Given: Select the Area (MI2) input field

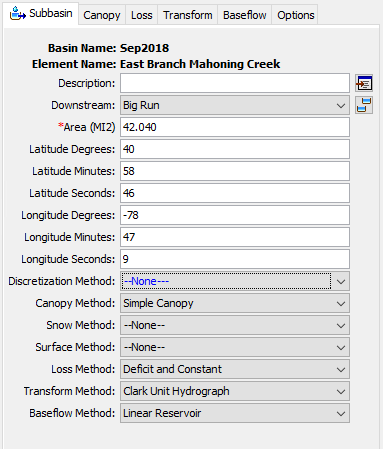Looking at the screenshot, I should (x=235, y=127).
